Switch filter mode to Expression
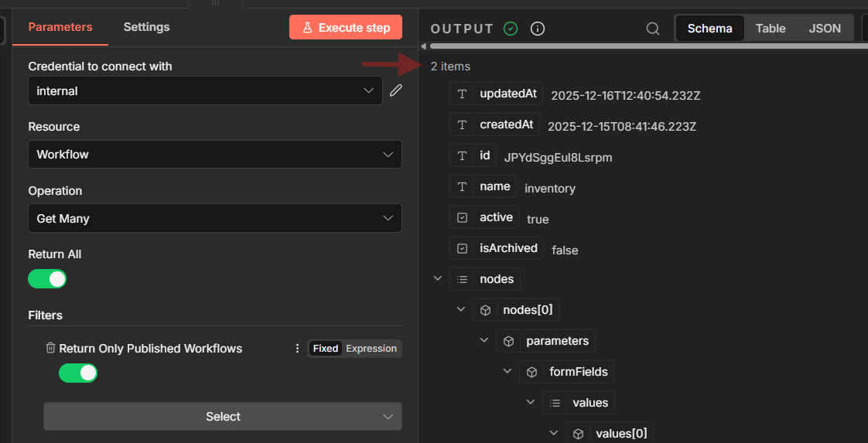Viewport: 868px width, 443px height. pos(371,349)
